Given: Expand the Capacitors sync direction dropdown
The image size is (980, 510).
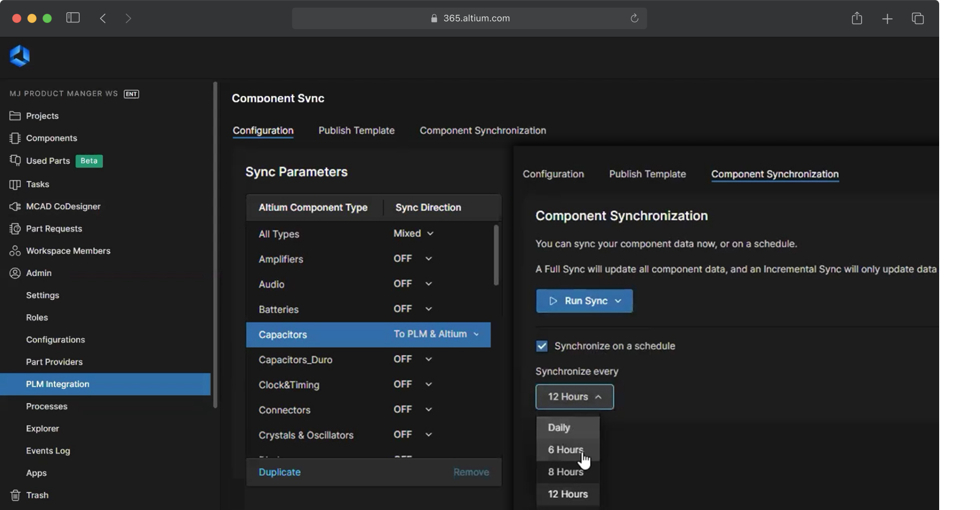Looking at the screenshot, I should point(436,335).
